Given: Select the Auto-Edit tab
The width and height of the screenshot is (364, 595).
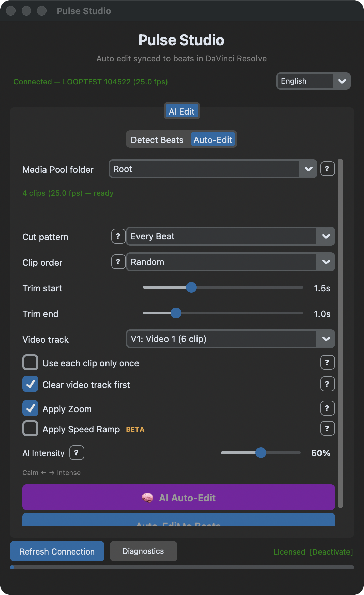Looking at the screenshot, I should pyautogui.click(x=213, y=140).
